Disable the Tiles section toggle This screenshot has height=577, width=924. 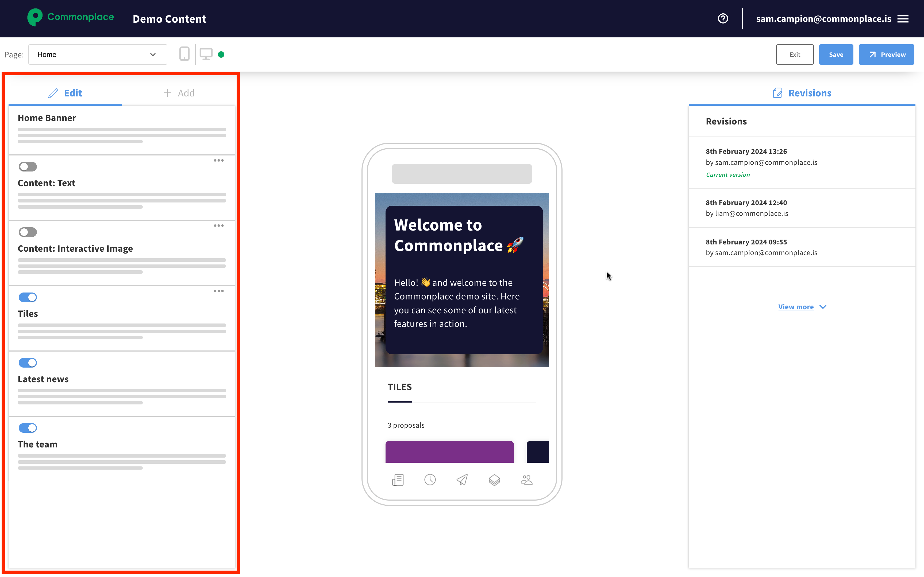tap(28, 297)
